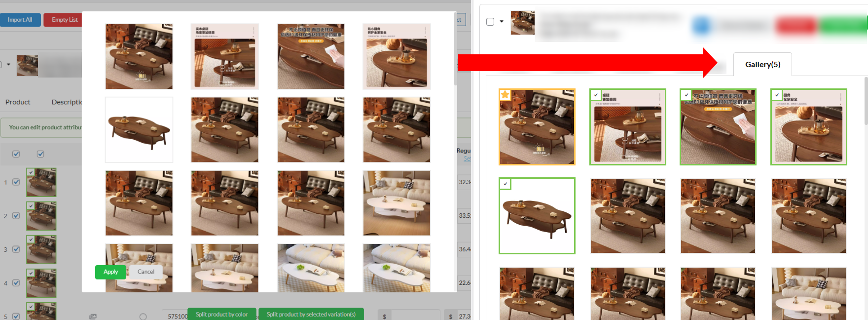Click the pumpkin and tray image in right gallery
868x320 pixels.
[x=809, y=127]
